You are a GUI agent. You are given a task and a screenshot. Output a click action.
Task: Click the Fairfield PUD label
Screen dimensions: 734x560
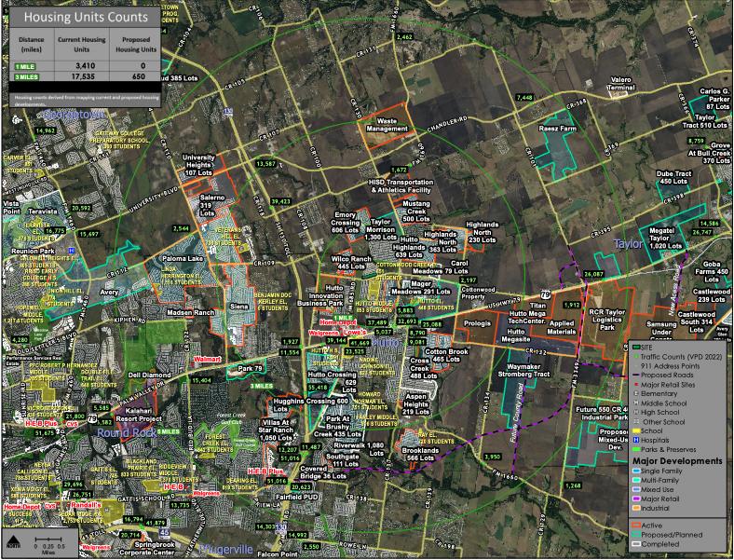coord(297,498)
